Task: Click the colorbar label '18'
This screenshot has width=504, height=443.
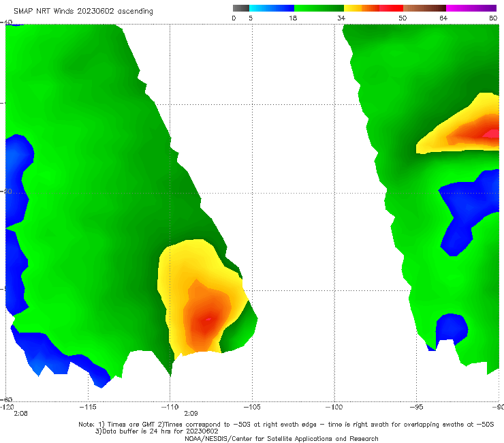Action: click(293, 18)
